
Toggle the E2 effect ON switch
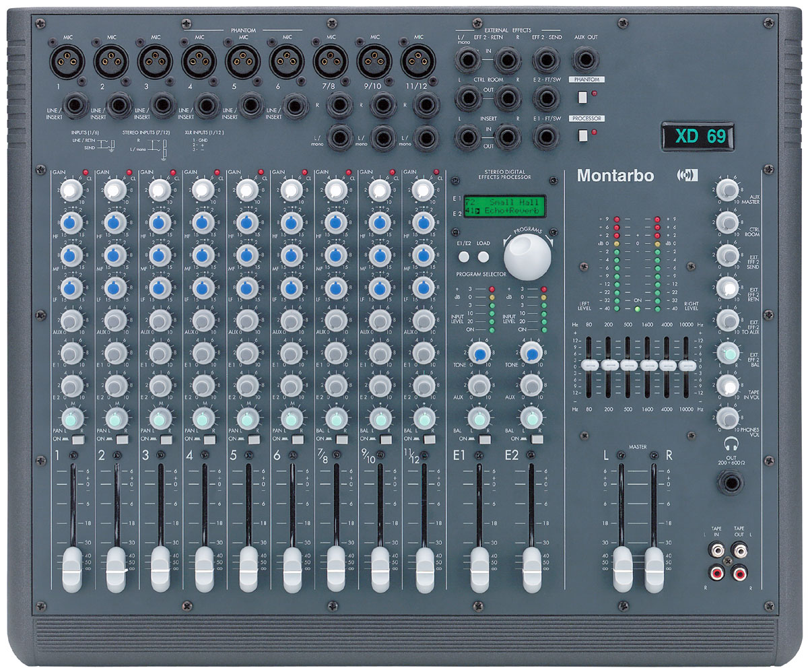537,440
